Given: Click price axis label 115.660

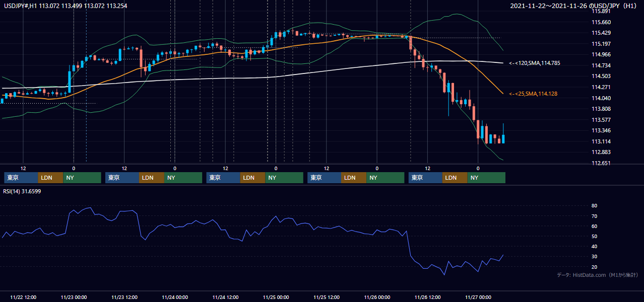Looking at the screenshot, I should [x=601, y=22].
